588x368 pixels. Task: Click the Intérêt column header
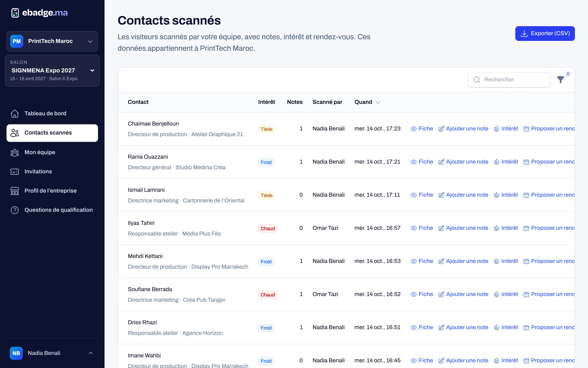point(267,102)
